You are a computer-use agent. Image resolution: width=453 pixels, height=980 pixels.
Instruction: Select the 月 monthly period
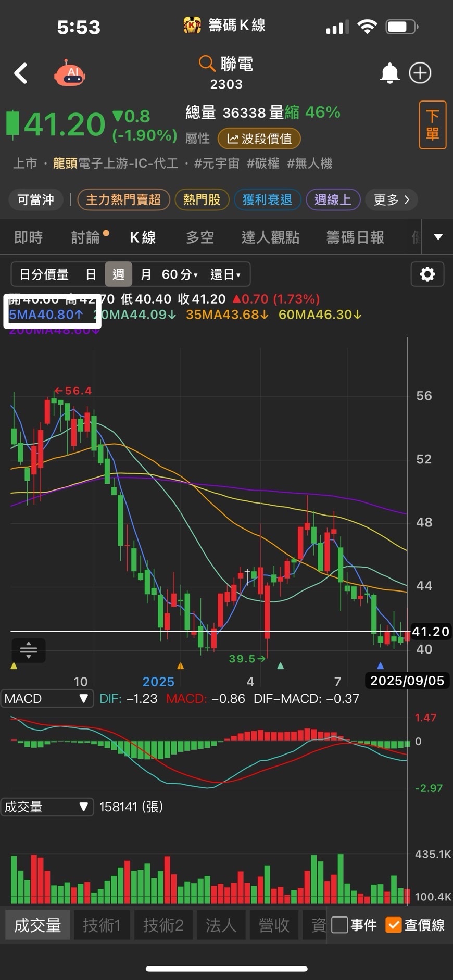[x=146, y=274]
